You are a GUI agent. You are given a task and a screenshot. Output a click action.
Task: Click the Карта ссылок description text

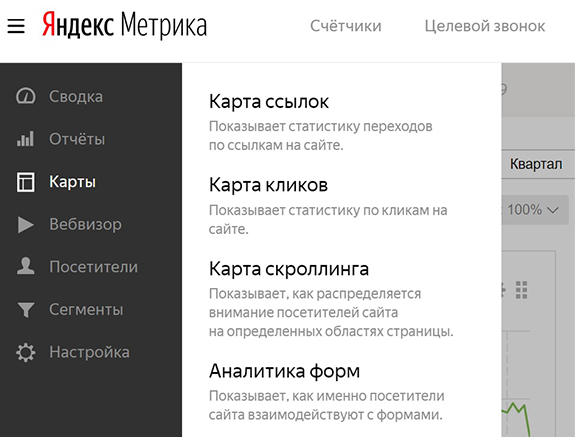pyautogui.click(x=321, y=136)
